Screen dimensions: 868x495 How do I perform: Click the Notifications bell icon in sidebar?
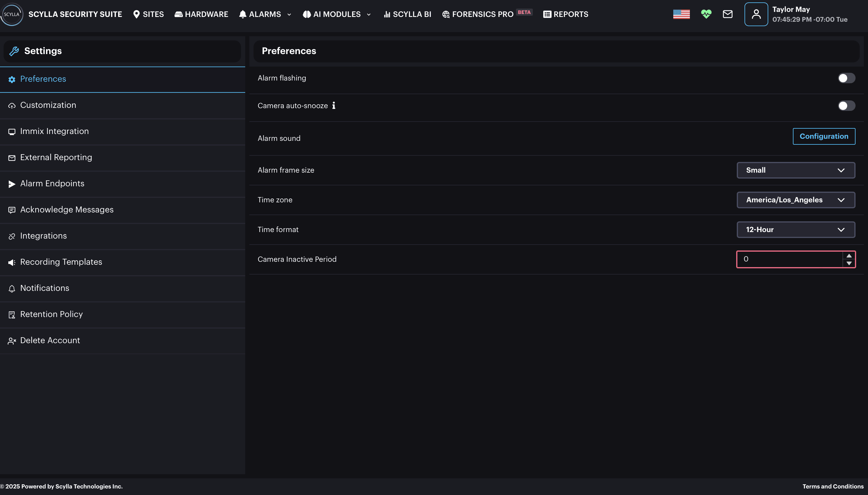(12, 289)
